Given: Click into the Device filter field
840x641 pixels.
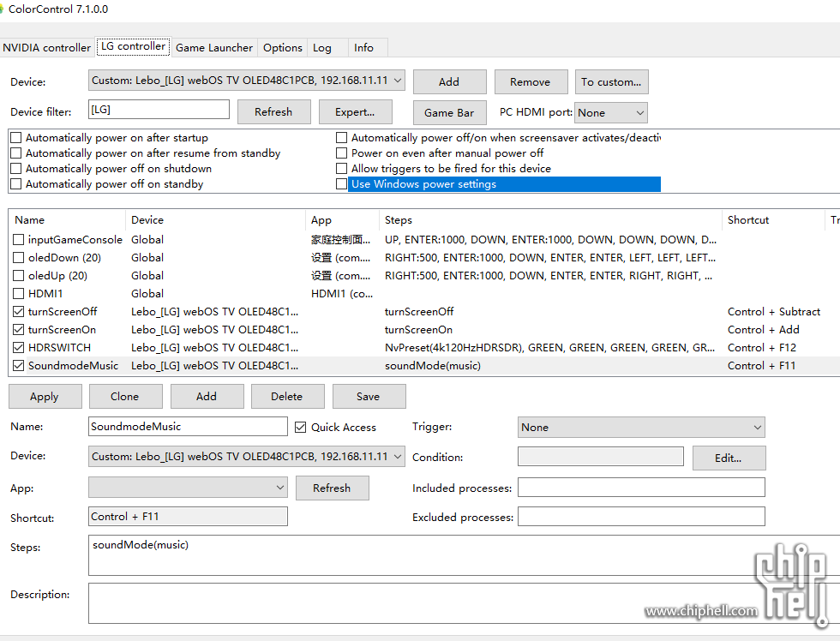Looking at the screenshot, I should (x=159, y=110).
